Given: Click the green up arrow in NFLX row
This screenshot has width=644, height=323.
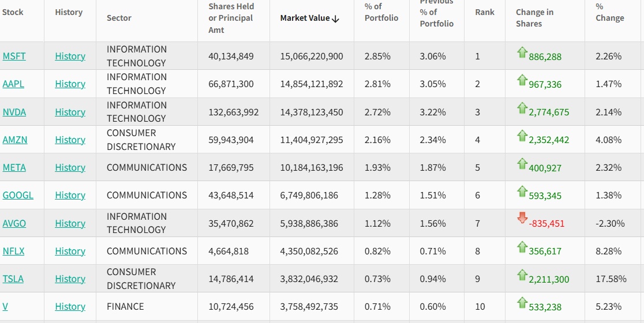Looking at the screenshot, I should point(522,247).
